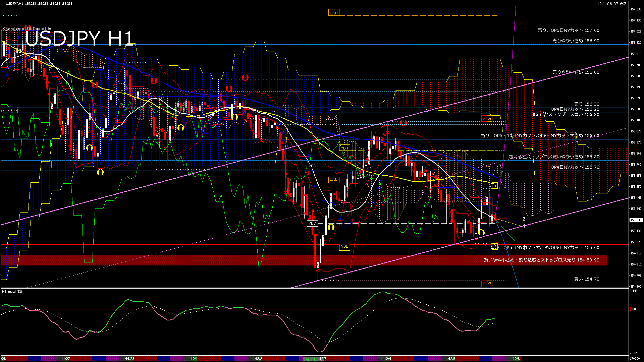Click the LWH last-week-high label
The height and width of the screenshot is (362, 644).
(x=333, y=13)
